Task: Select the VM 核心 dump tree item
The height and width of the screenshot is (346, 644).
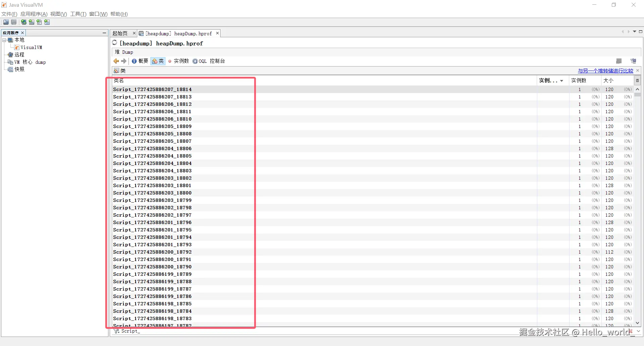Action: click(30, 62)
